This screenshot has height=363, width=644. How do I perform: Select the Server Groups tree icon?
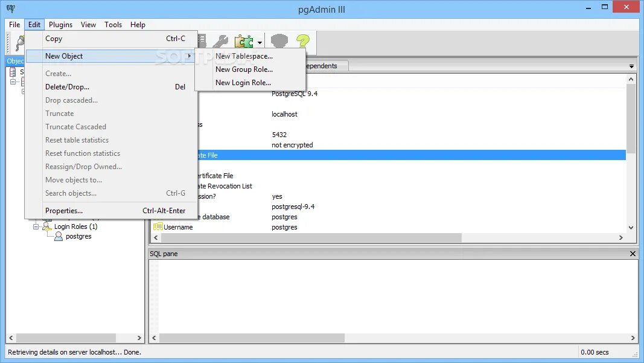pos(13,72)
